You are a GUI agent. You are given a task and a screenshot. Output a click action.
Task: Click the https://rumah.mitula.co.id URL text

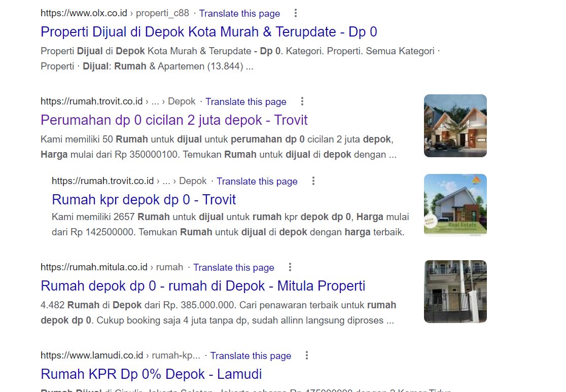click(94, 267)
